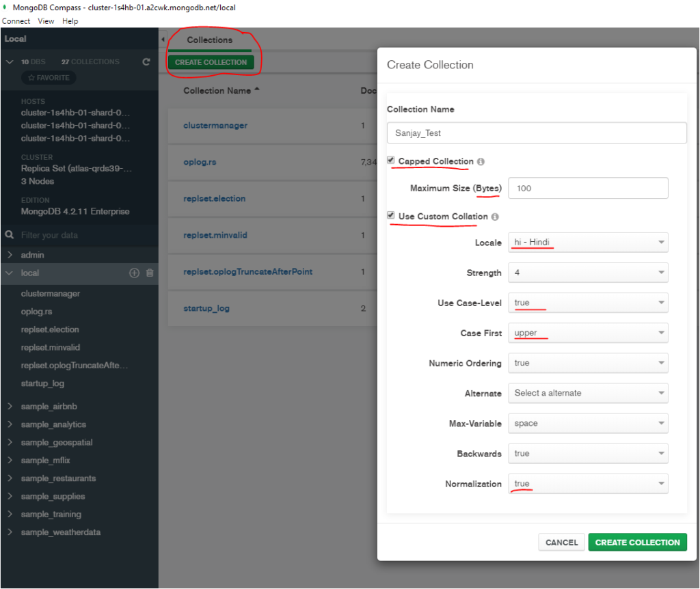Image resolution: width=700 pixels, height=589 pixels.
Task: Open the replset.election collection link
Action: pos(214,199)
